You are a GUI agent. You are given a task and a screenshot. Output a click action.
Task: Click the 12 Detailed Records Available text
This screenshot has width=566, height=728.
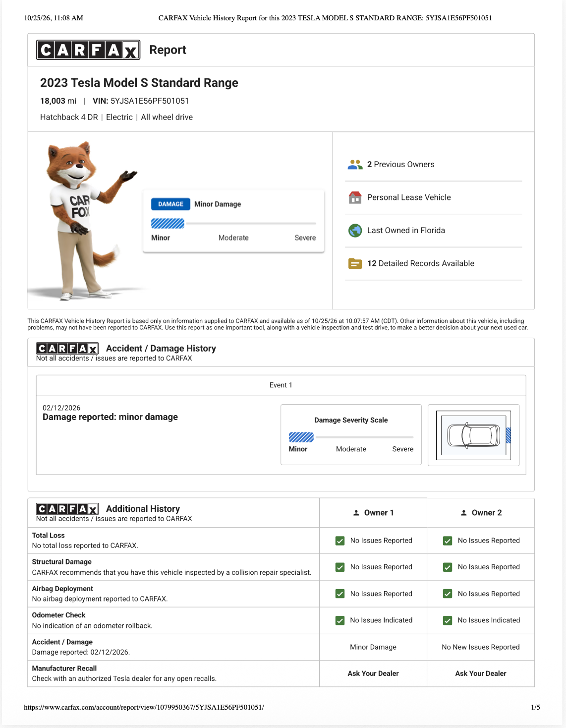(x=421, y=263)
